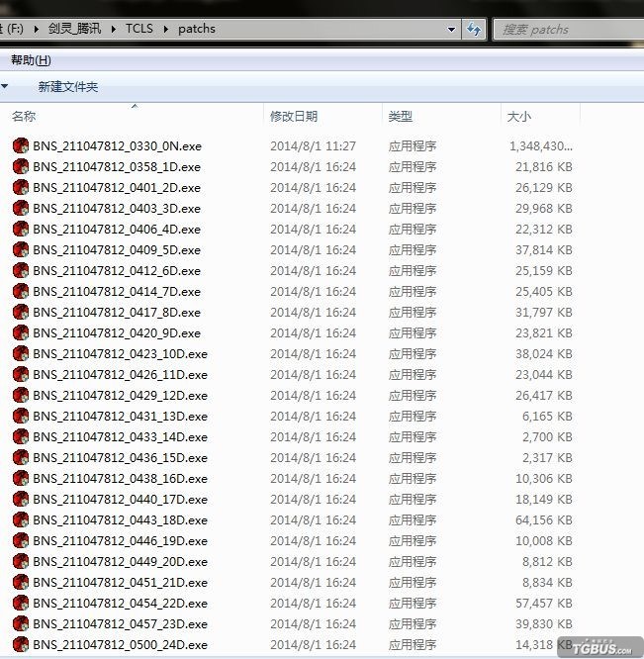Expand arrow after 剑灵_腾讯 in path
Screen dimensions: 644x659
114,29
